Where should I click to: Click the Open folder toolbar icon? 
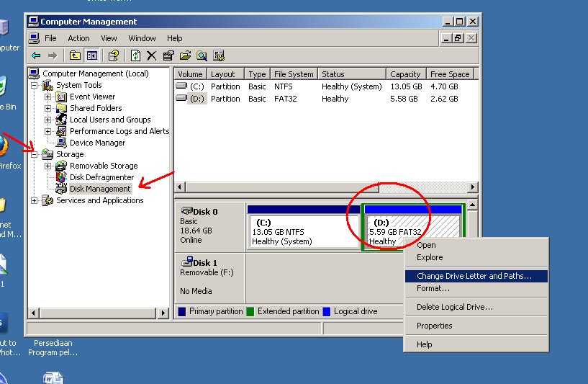(185, 56)
